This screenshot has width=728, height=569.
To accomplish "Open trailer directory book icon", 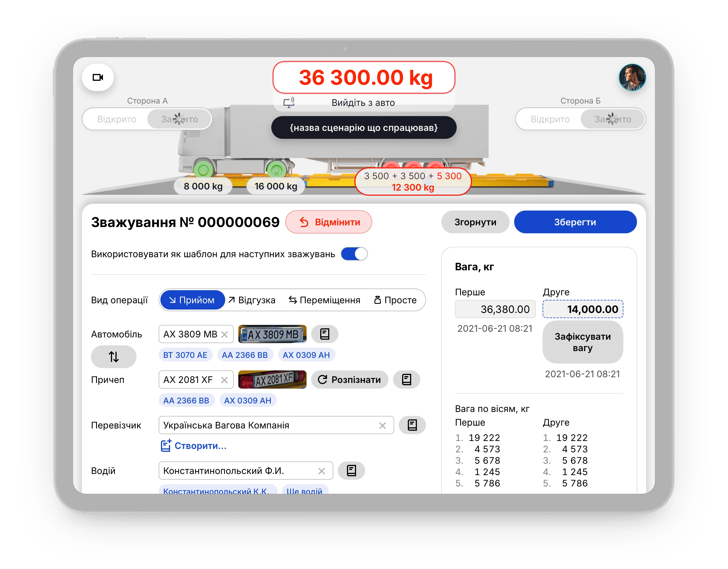I will coord(406,380).
